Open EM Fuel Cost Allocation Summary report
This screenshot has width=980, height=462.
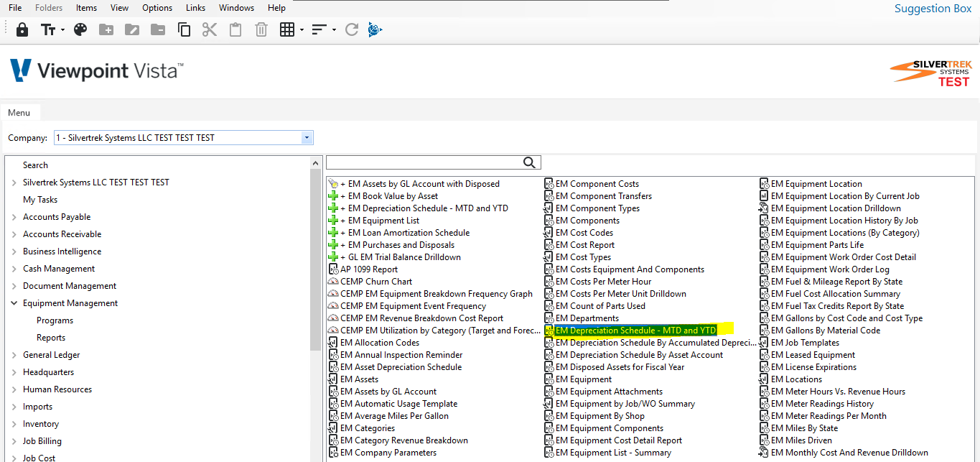click(836, 294)
